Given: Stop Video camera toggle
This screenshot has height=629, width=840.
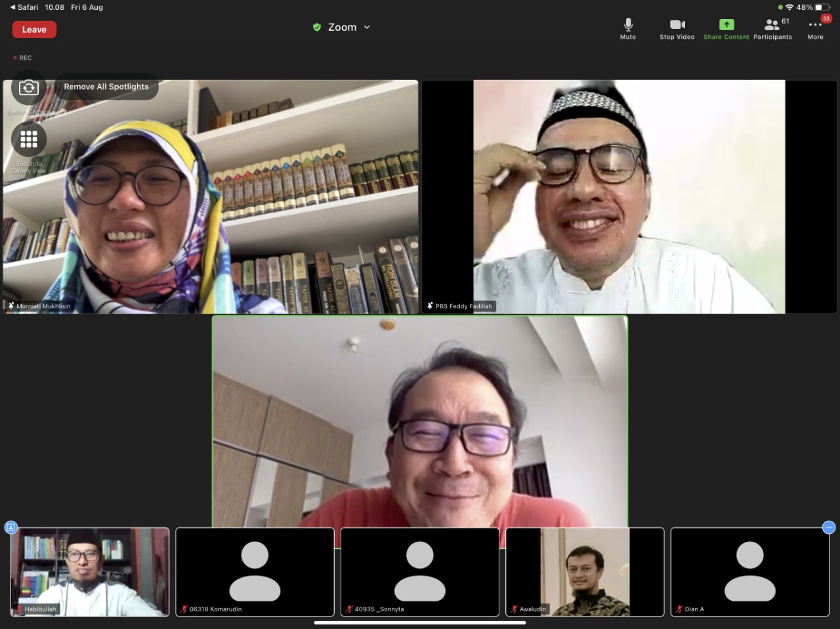Looking at the screenshot, I should coord(677,29).
